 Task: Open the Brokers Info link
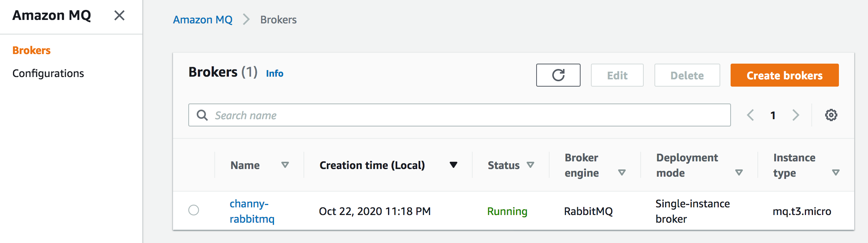[x=274, y=73]
